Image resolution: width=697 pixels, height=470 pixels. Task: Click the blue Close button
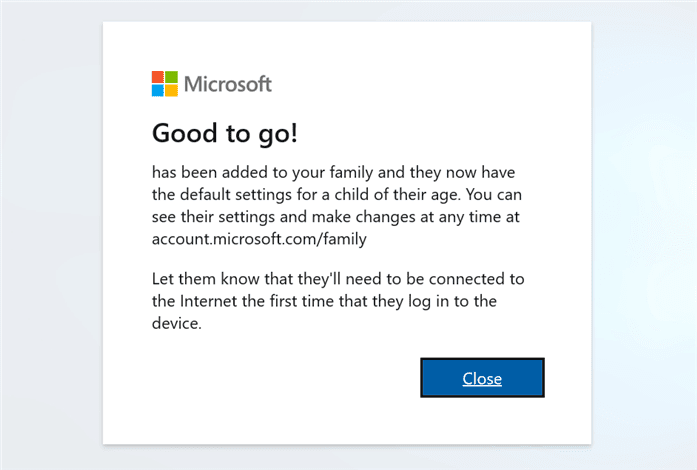click(482, 378)
